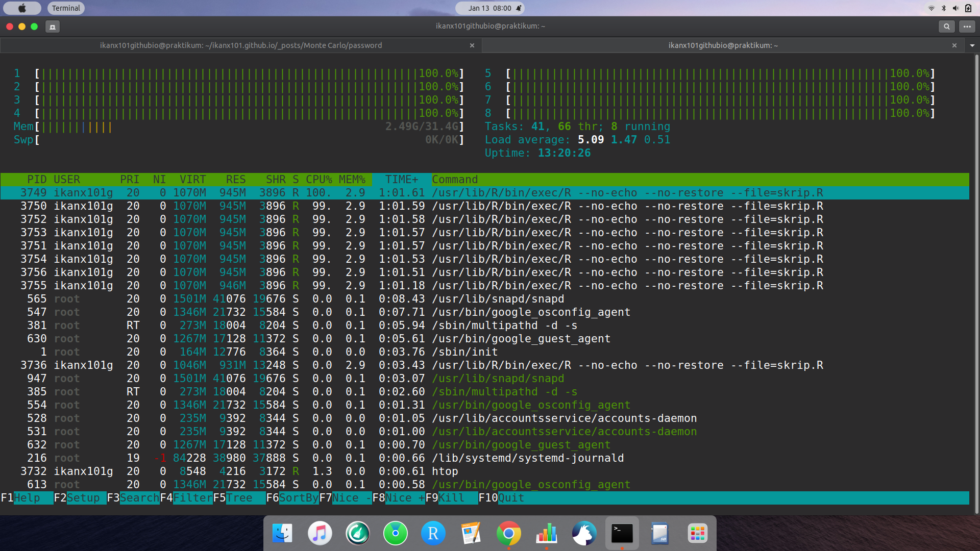This screenshot has width=980, height=551.
Task: Click the bar chart Numbers dock icon
Action: click(546, 534)
